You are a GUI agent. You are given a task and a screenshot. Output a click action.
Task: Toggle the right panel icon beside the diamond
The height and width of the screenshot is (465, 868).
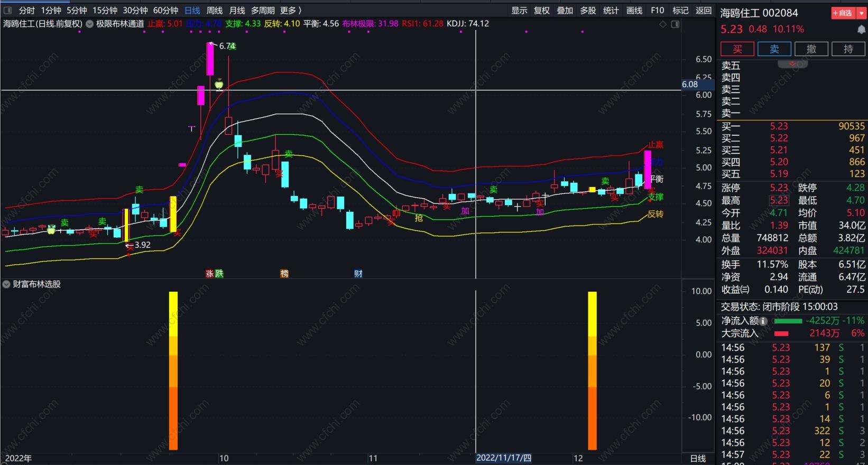point(675,24)
